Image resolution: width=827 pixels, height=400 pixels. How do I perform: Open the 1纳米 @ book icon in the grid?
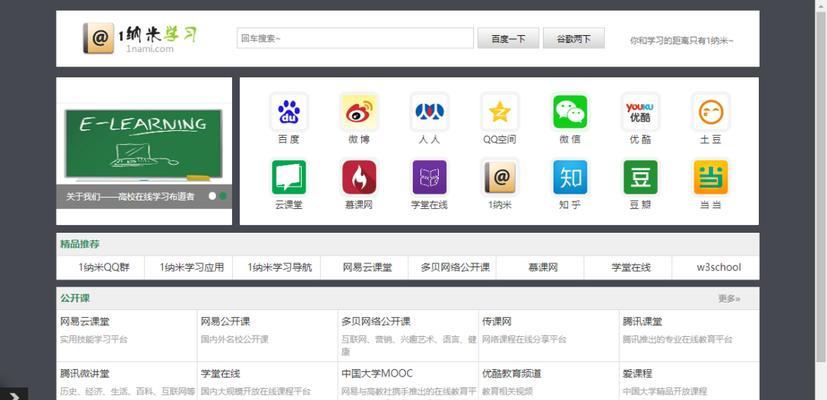[499, 177]
